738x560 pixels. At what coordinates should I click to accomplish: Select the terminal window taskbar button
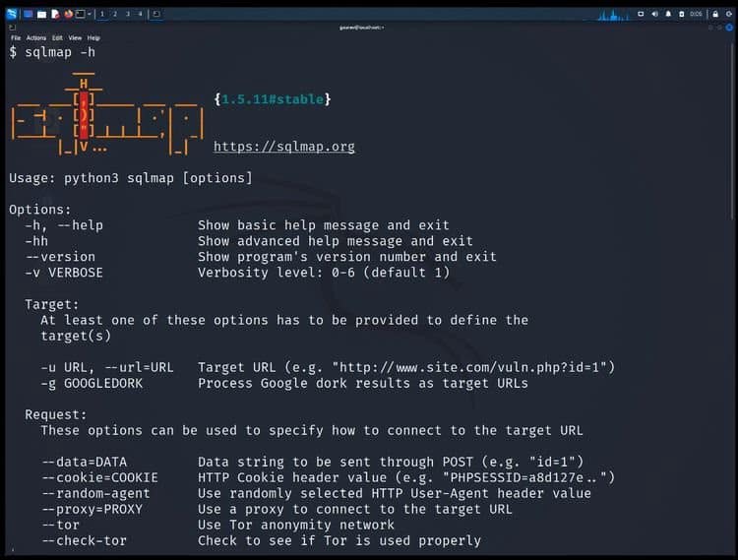point(156,14)
